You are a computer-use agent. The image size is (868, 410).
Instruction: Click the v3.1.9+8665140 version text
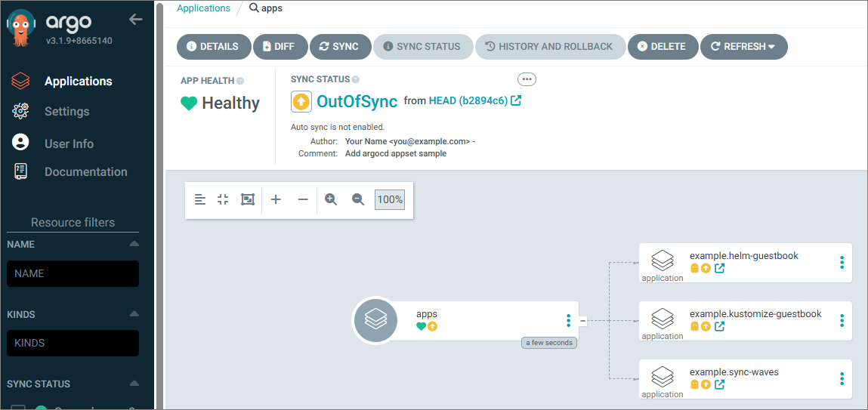pyautogui.click(x=80, y=40)
